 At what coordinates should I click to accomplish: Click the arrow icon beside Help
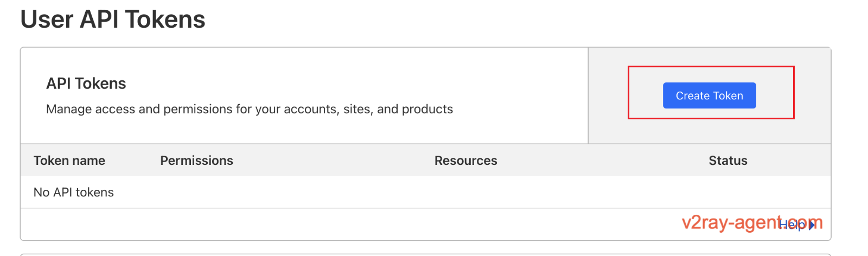coord(812,225)
